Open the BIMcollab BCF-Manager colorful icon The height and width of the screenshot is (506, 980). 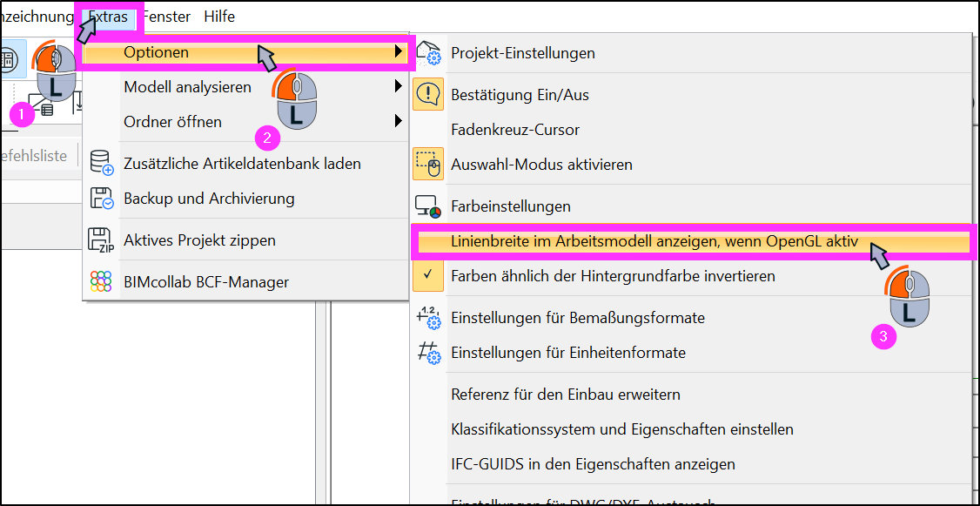101,282
